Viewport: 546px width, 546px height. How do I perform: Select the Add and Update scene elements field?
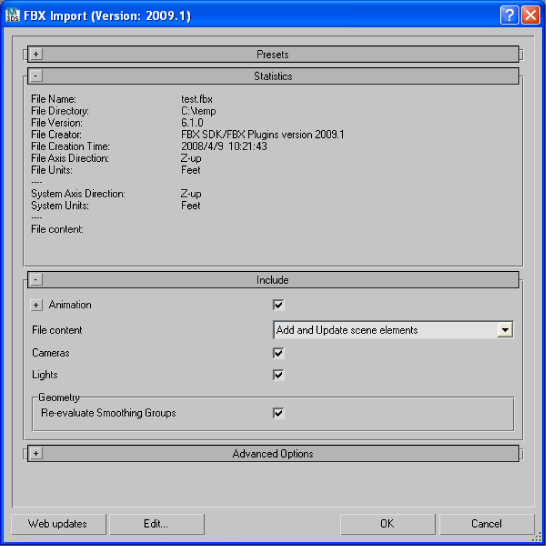tap(393, 330)
